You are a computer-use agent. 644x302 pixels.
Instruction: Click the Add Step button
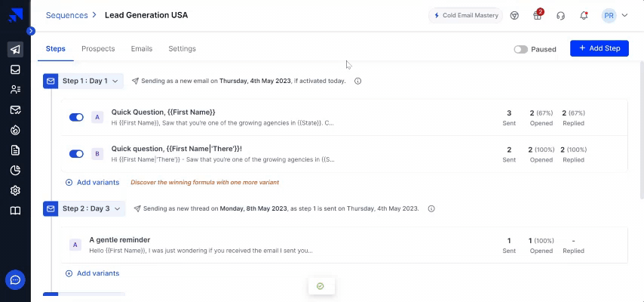pyautogui.click(x=599, y=48)
